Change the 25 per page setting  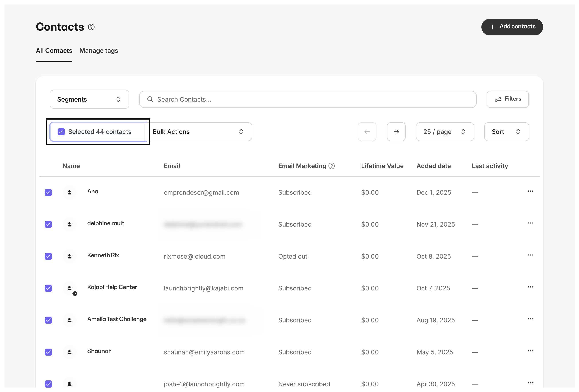pyautogui.click(x=445, y=131)
